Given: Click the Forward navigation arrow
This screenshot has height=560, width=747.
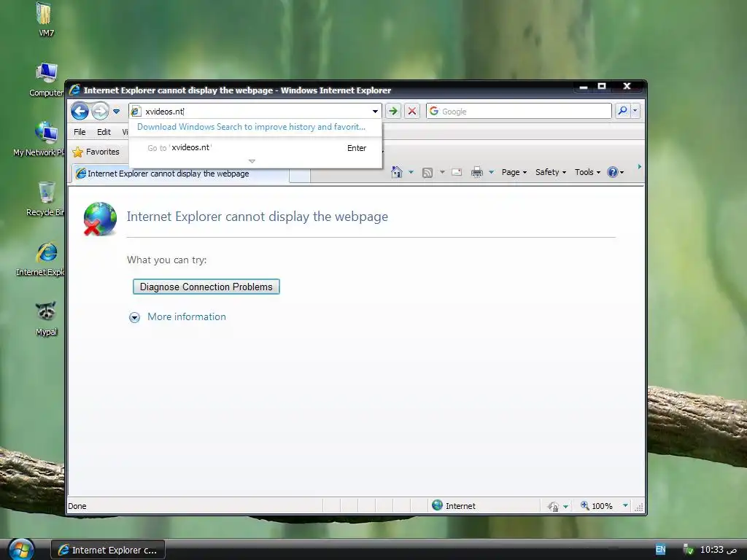Looking at the screenshot, I should tap(100, 112).
